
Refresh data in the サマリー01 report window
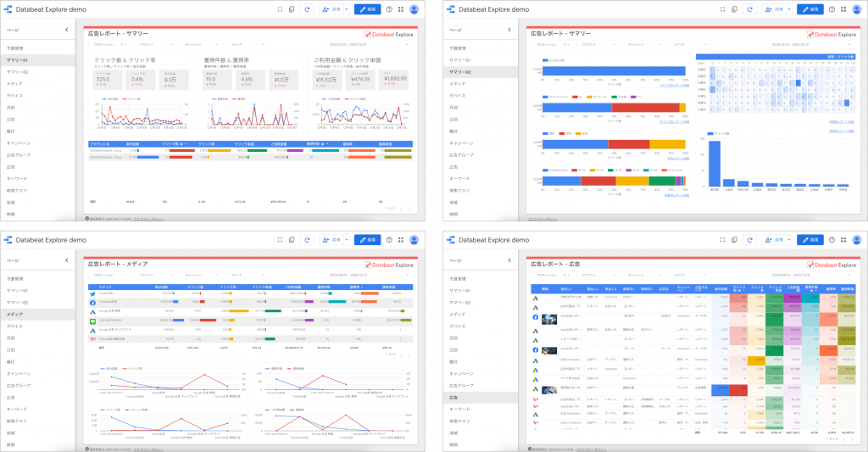point(307,9)
